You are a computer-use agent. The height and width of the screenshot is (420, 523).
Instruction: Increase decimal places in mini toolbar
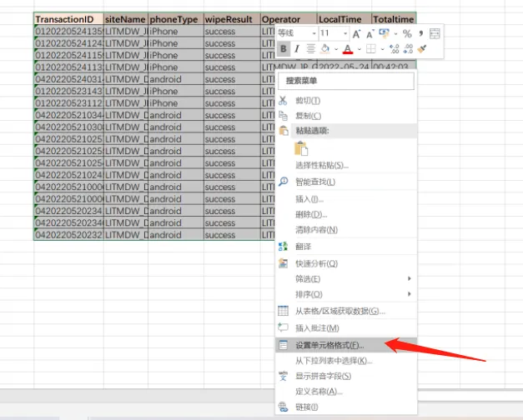point(395,49)
